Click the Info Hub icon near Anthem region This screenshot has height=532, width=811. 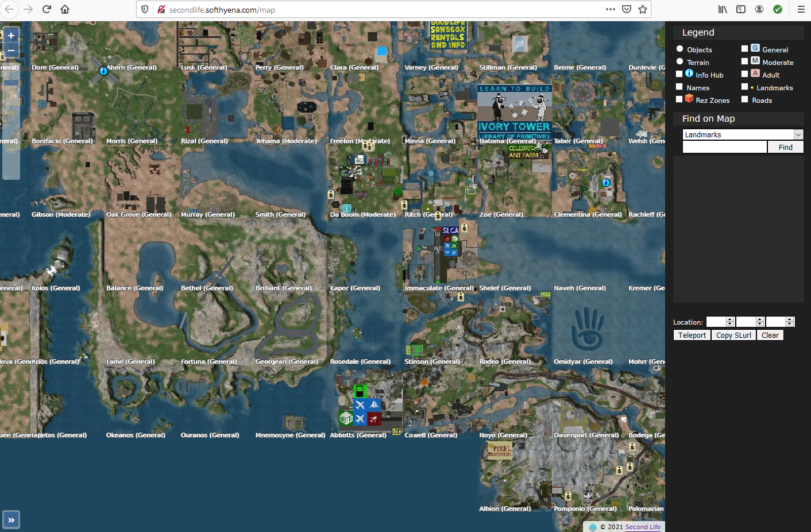104,71
